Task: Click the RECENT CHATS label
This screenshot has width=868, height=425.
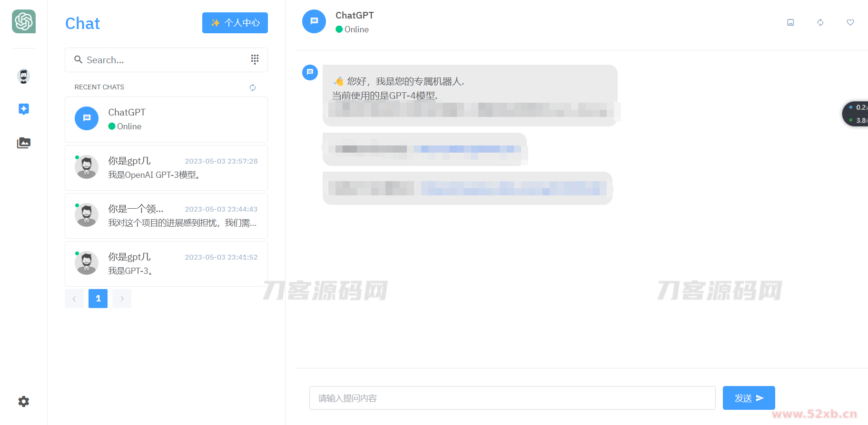Action: click(99, 87)
